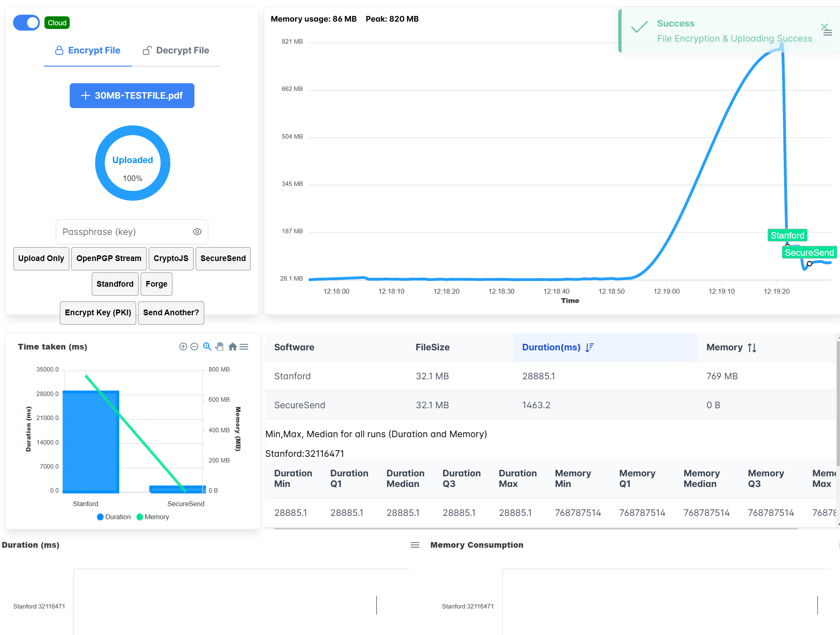Click zoom in icon on Time taken chart
The image size is (840, 635).
pos(183,347)
